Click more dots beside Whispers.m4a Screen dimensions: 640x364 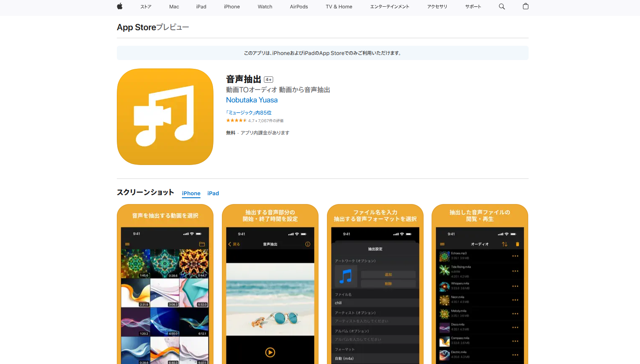coord(515,286)
